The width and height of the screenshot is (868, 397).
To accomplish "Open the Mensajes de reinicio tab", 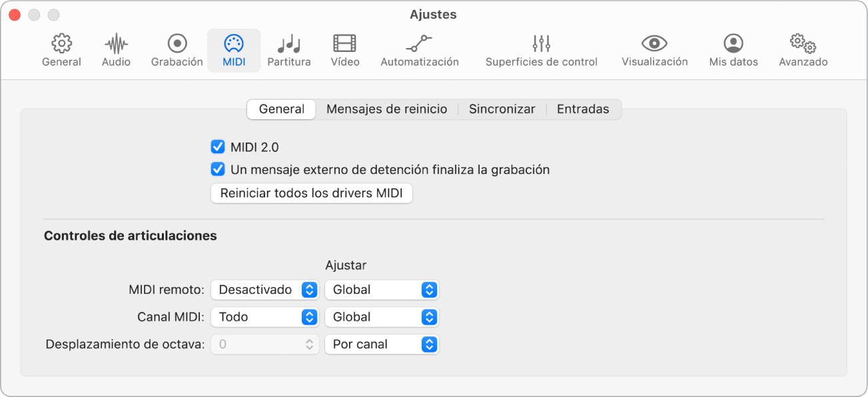I will (386, 109).
